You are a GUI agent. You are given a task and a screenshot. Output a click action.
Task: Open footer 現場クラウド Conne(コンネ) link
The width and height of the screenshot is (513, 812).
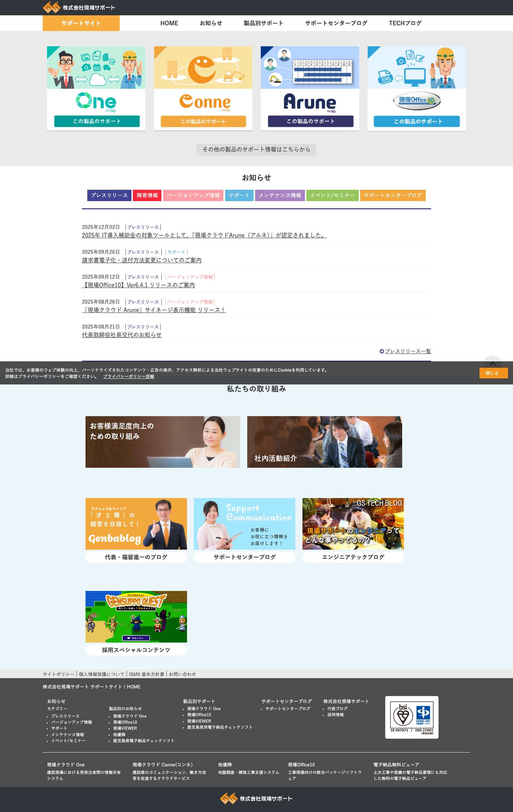pyautogui.click(x=163, y=765)
